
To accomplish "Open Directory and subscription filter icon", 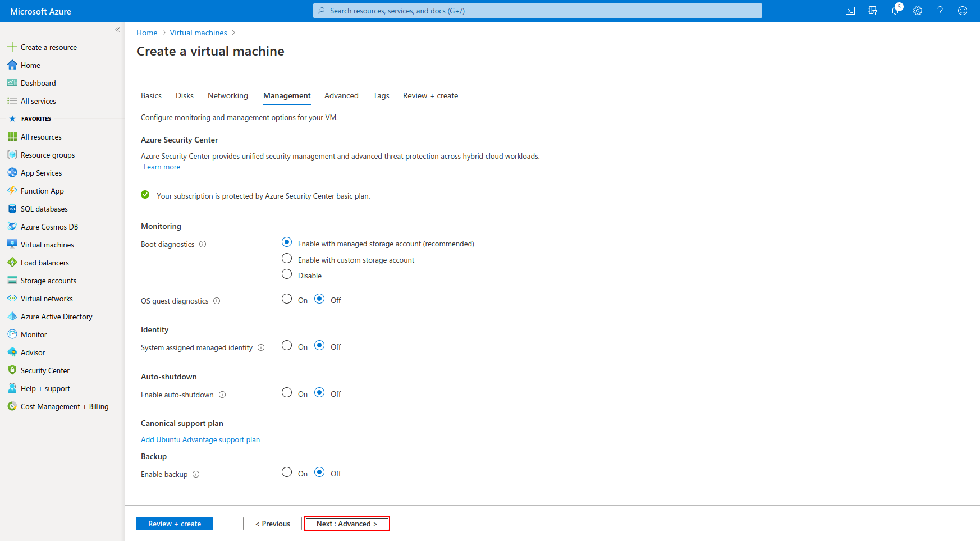I will pos(873,11).
